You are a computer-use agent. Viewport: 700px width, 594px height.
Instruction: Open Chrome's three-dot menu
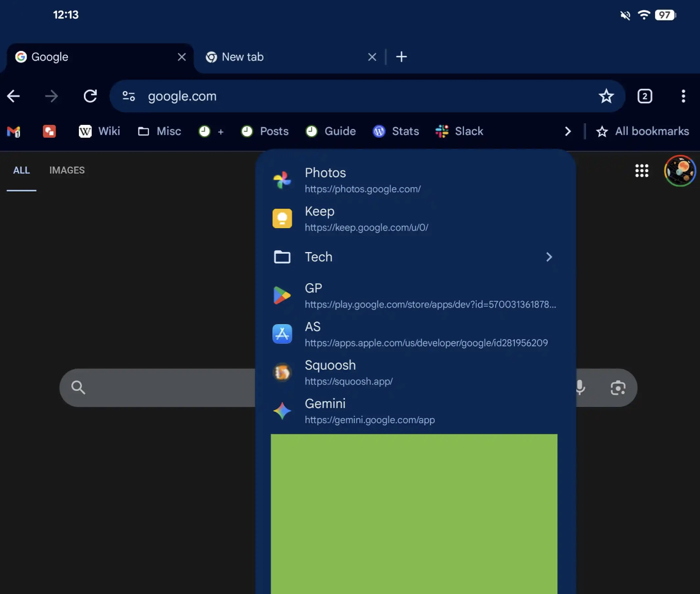pyautogui.click(x=683, y=96)
